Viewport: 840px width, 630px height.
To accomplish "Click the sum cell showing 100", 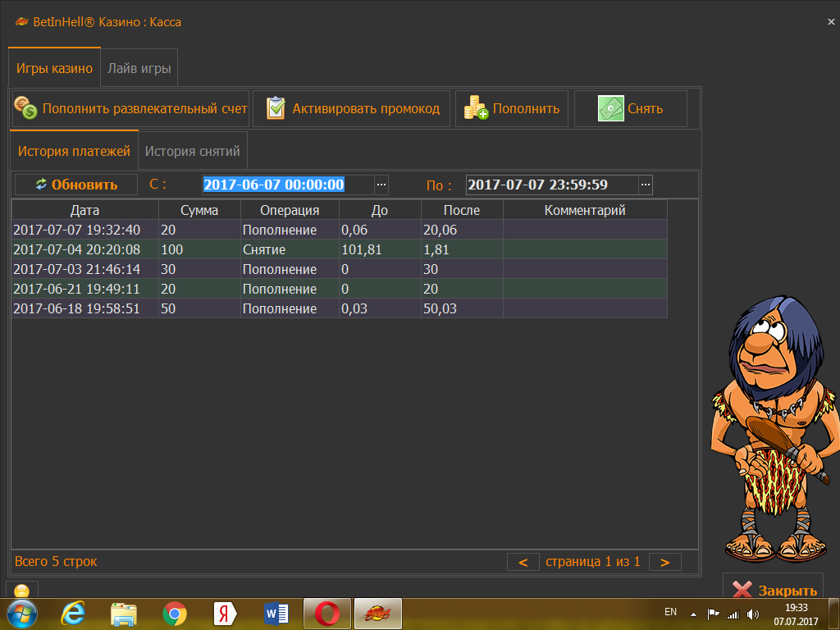I will [x=199, y=249].
